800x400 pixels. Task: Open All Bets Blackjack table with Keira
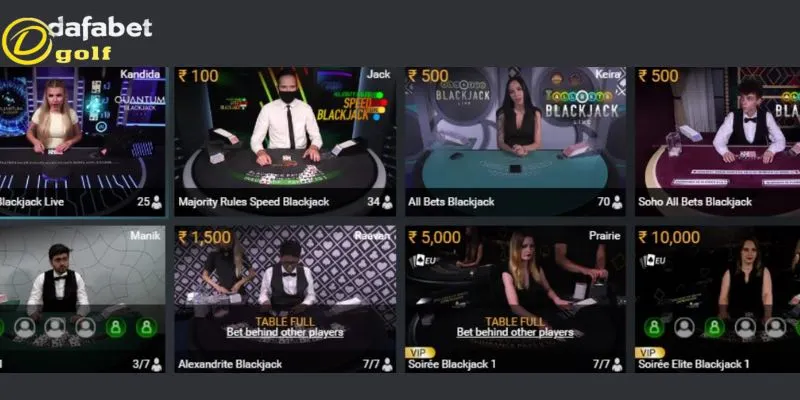pyautogui.click(x=515, y=141)
